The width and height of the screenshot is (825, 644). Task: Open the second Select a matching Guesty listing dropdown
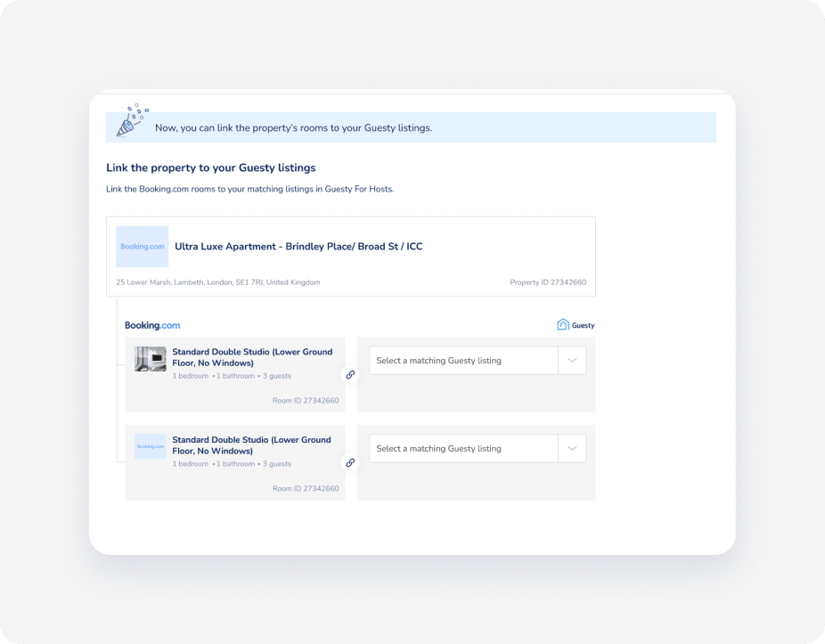[x=478, y=448]
